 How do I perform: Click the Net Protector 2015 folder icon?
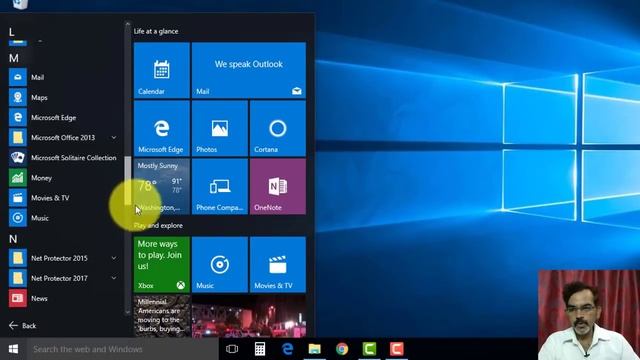coord(18,258)
